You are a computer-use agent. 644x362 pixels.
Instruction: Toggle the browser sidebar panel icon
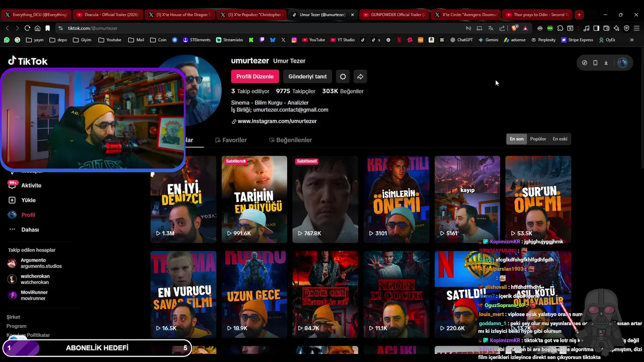click(596, 28)
